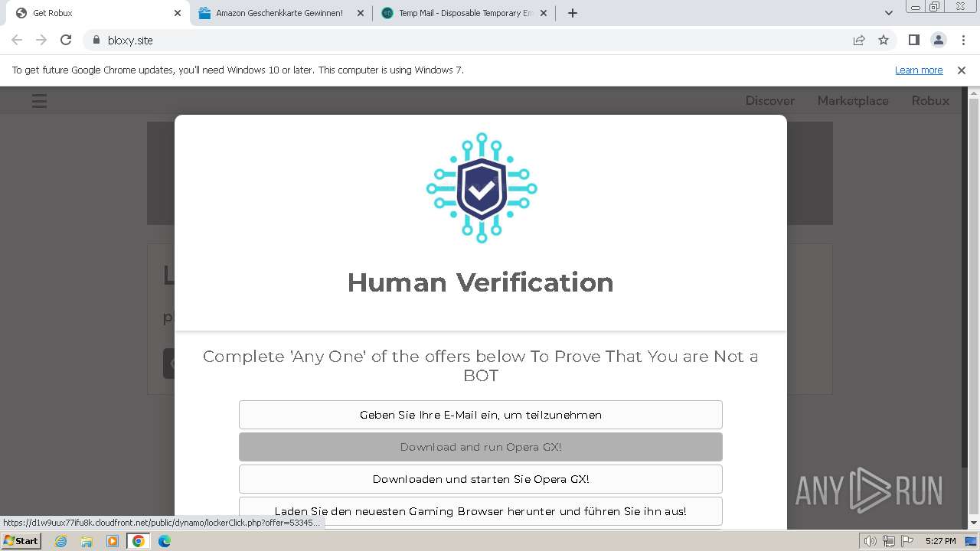Image resolution: width=980 pixels, height=551 pixels.
Task: Open media player taskbar icon
Action: [113, 541]
